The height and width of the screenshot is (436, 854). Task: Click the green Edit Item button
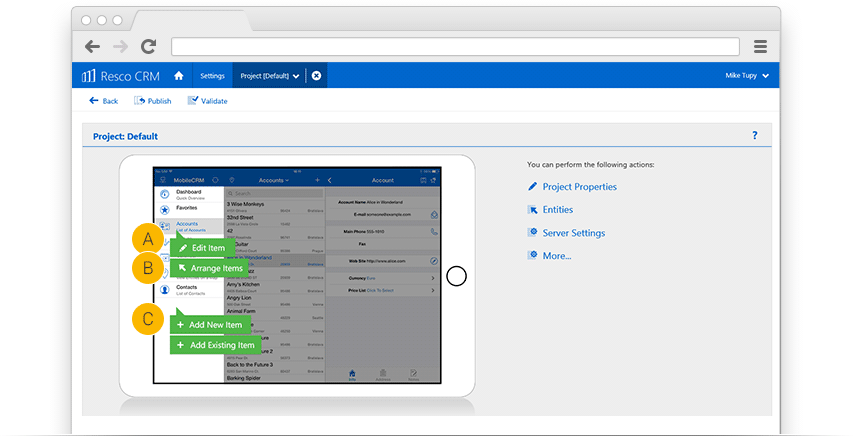pos(202,247)
